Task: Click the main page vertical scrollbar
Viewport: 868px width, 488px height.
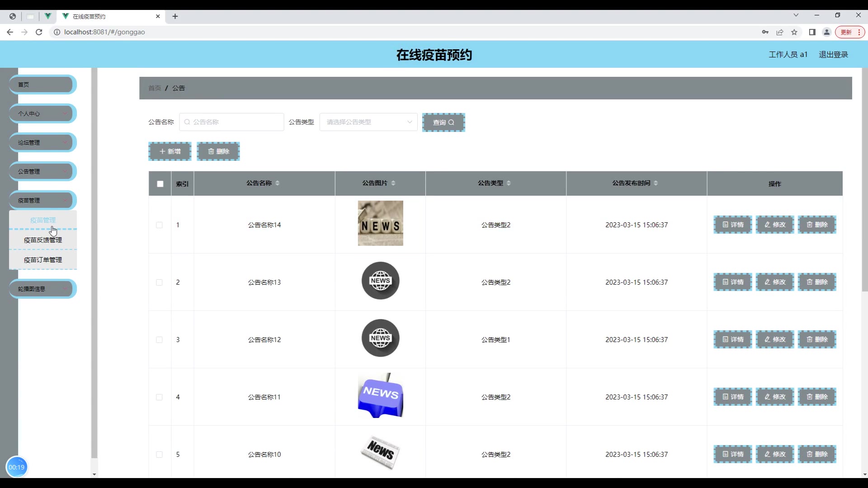Action: click(864, 181)
